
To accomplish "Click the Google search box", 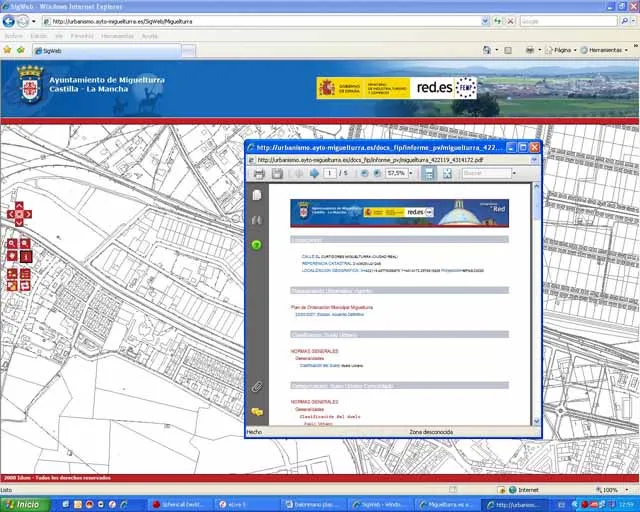I will point(568,21).
